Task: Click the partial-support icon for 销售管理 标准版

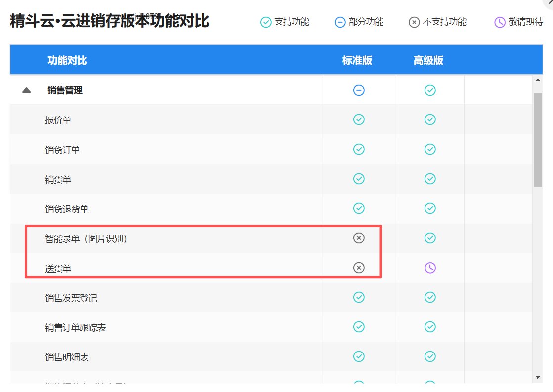Action: tap(359, 90)
